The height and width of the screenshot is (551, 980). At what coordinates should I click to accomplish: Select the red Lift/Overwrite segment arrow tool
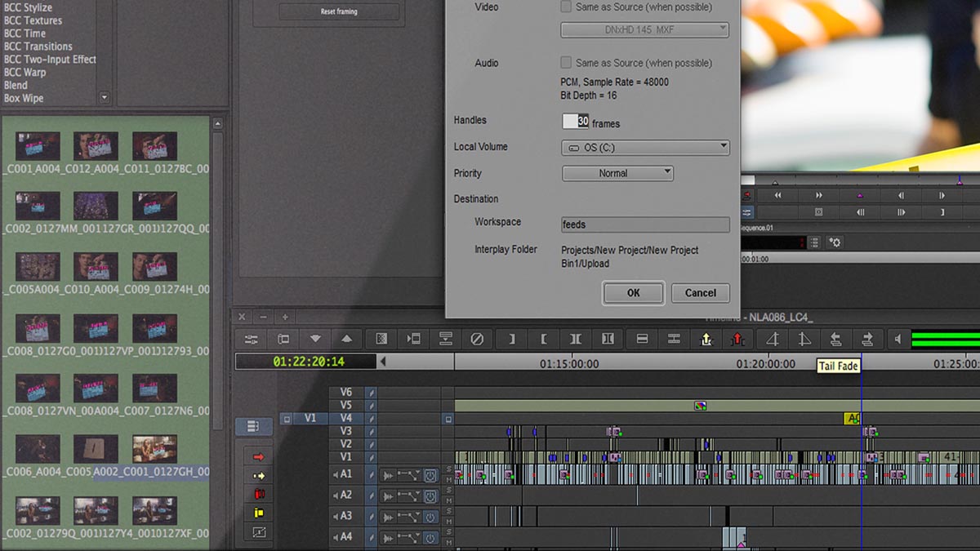click(259, 457)
